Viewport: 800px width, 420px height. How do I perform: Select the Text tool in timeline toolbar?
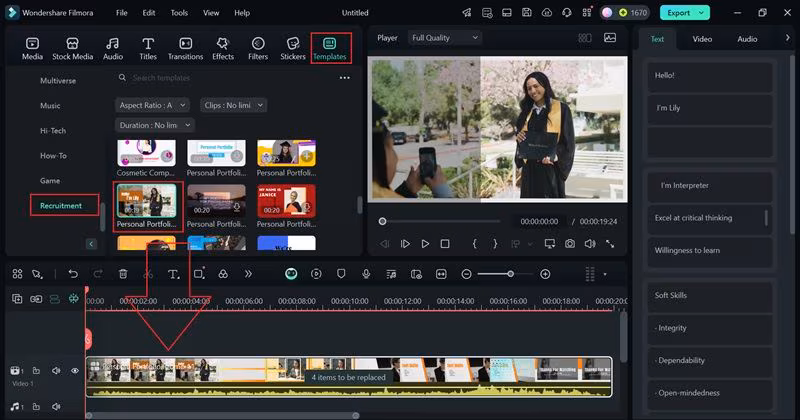173,274
